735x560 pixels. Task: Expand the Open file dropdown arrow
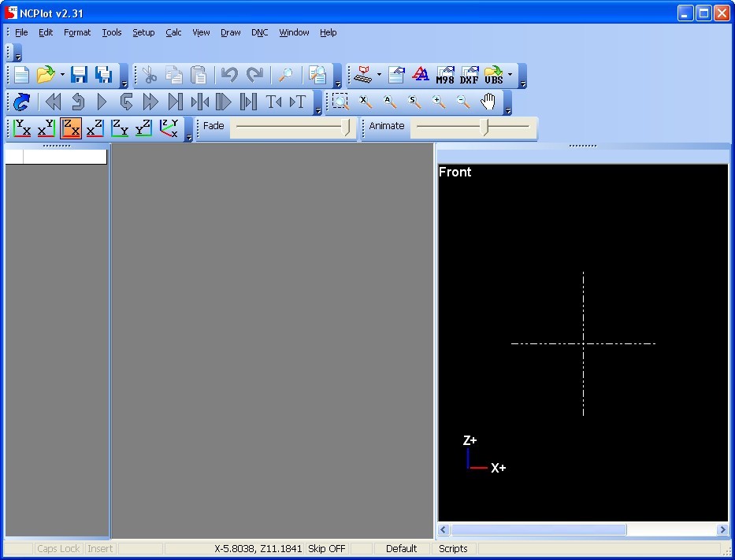click(62, 76)
